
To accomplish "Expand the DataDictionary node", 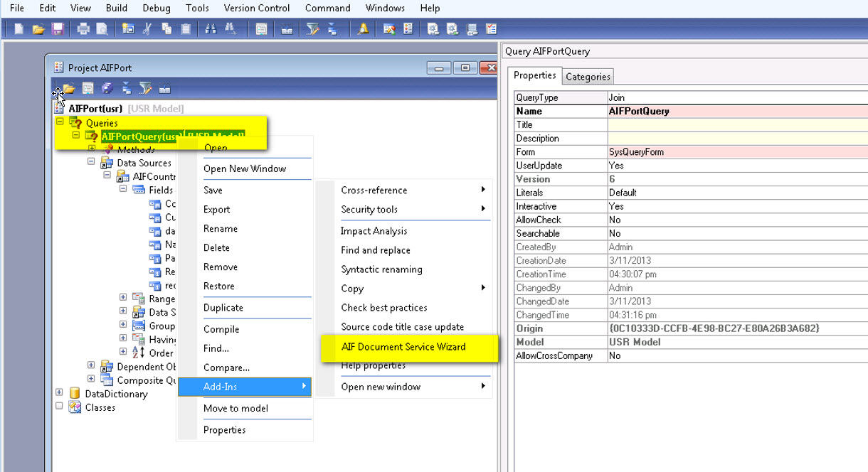I will pos(60,393).
